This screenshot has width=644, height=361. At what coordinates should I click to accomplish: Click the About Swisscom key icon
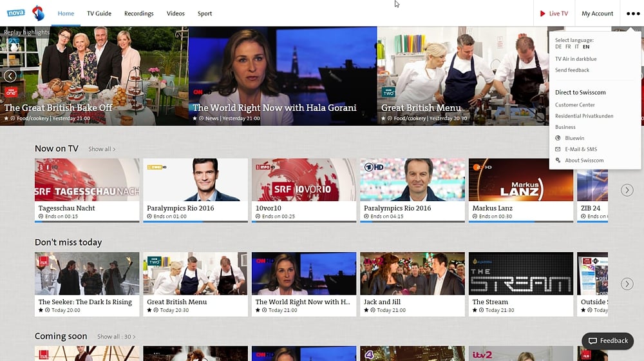click(x=558, y=161)
